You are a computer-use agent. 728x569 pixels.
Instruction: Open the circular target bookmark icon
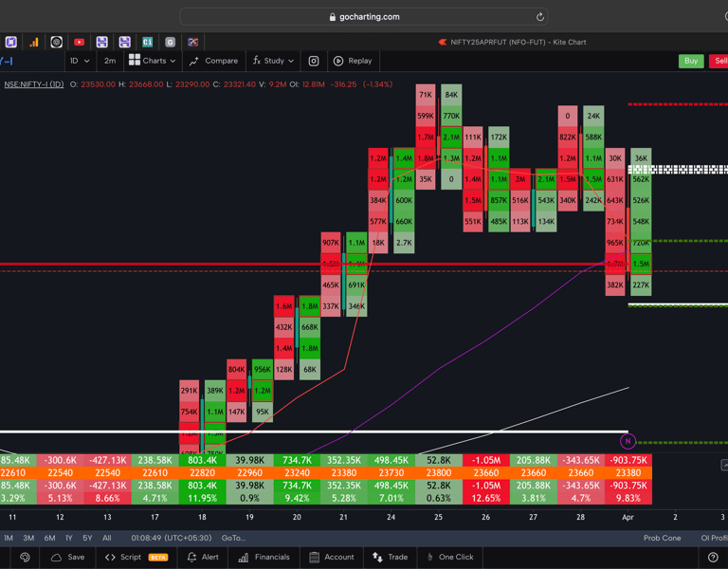point(56,43)
